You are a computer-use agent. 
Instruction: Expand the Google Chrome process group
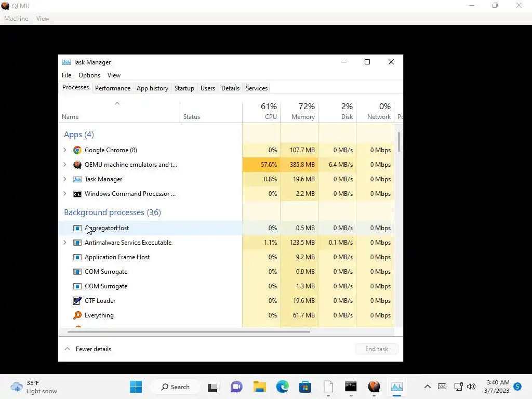65,150
